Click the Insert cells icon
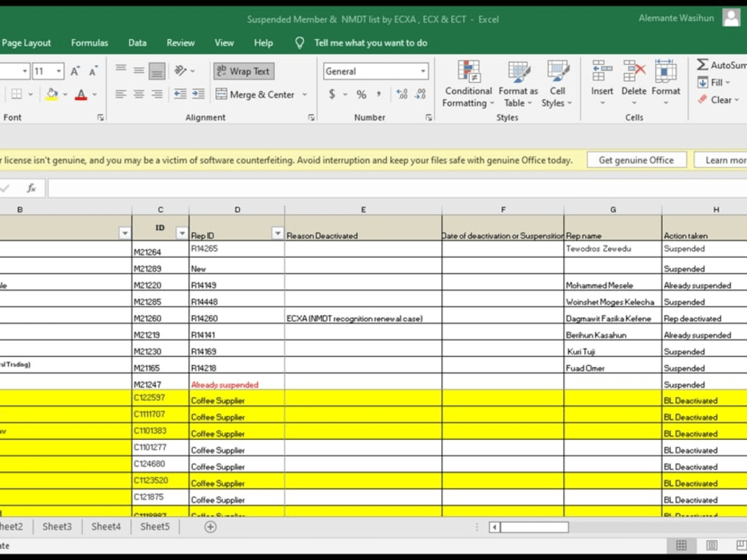The width and height of the screenshot is (747, 560). (601, 72)
